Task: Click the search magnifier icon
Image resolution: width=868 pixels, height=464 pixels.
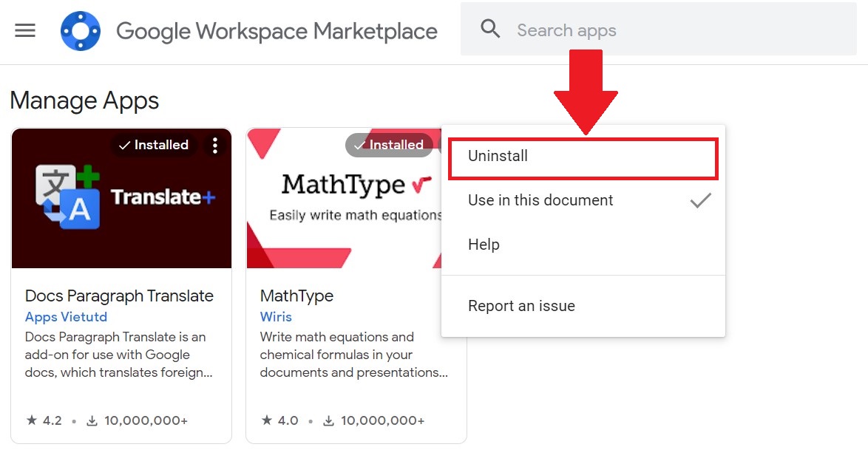Action: point(490,28)
